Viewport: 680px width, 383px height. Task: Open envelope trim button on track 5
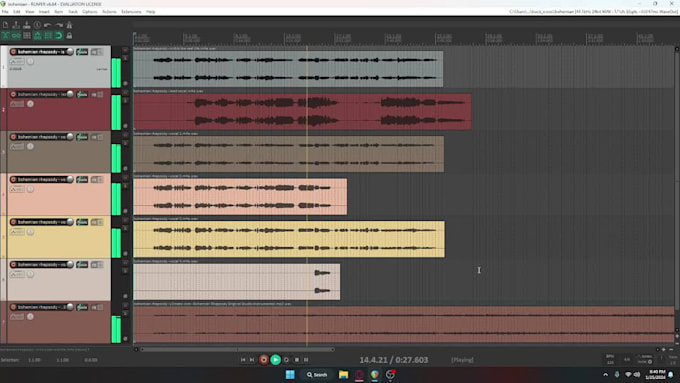pos(17,232)
